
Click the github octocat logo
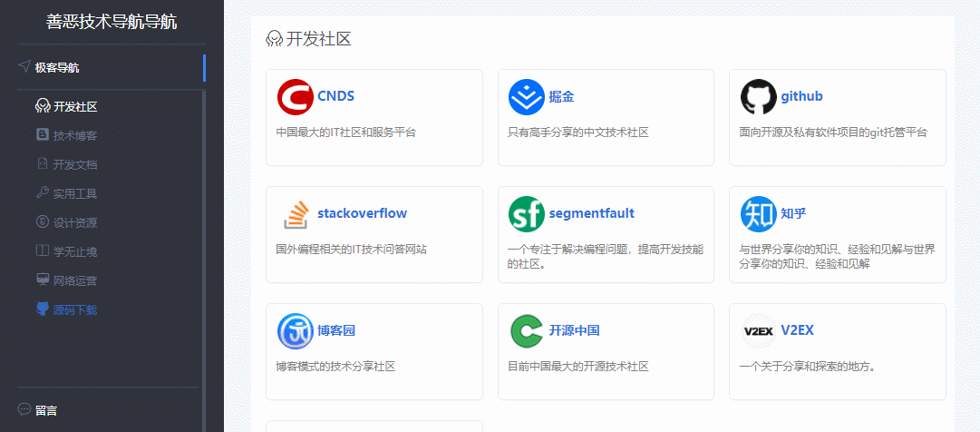click(758, 97)
